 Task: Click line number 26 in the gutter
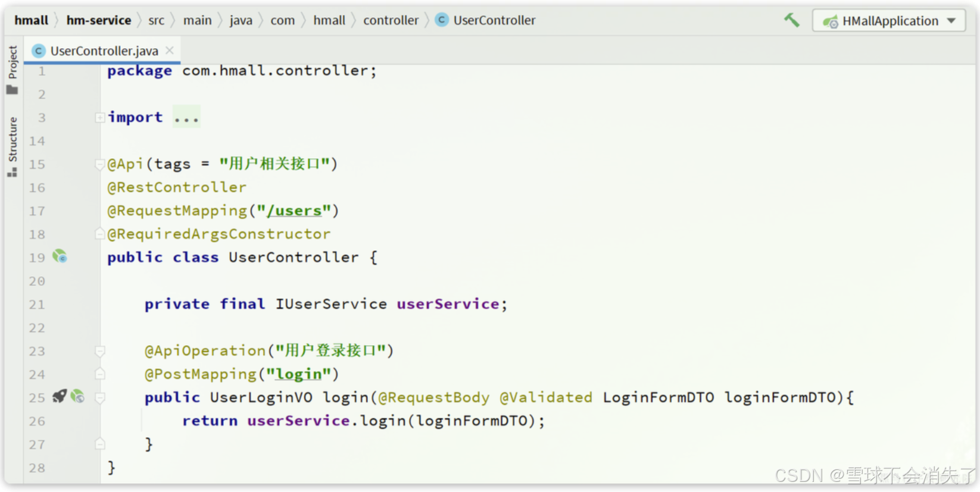point(37,421)
